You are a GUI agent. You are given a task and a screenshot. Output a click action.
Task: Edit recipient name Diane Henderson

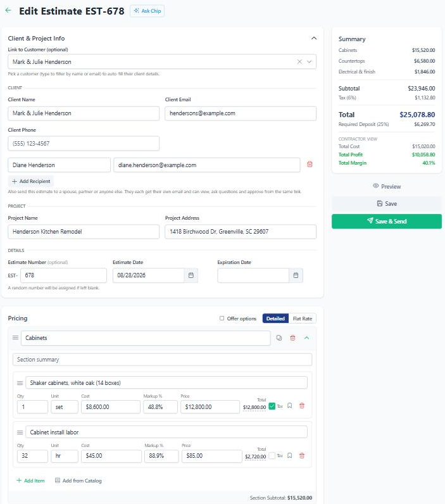click(x=59, y=165)
